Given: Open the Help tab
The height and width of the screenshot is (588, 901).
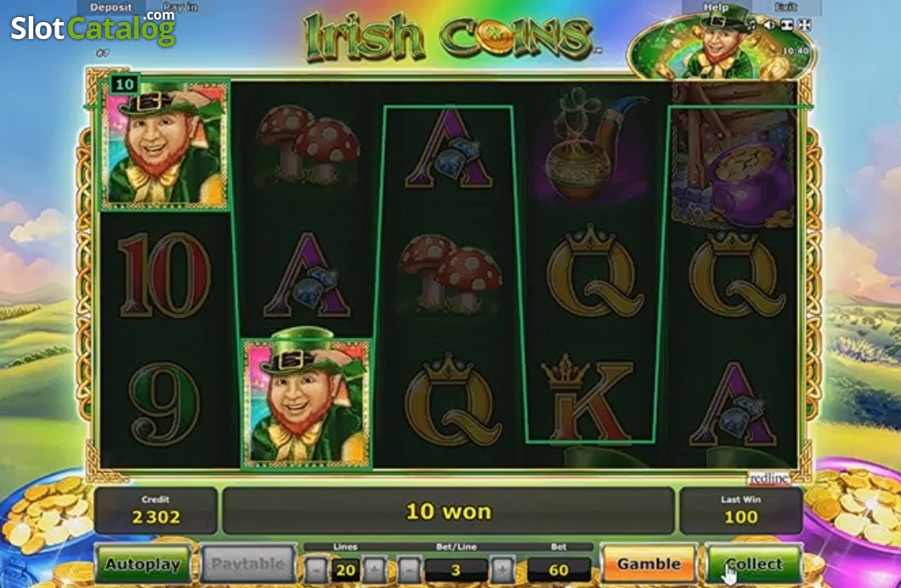Looking at the screenshot, I should pyautogui.click(x=716, y=7).
